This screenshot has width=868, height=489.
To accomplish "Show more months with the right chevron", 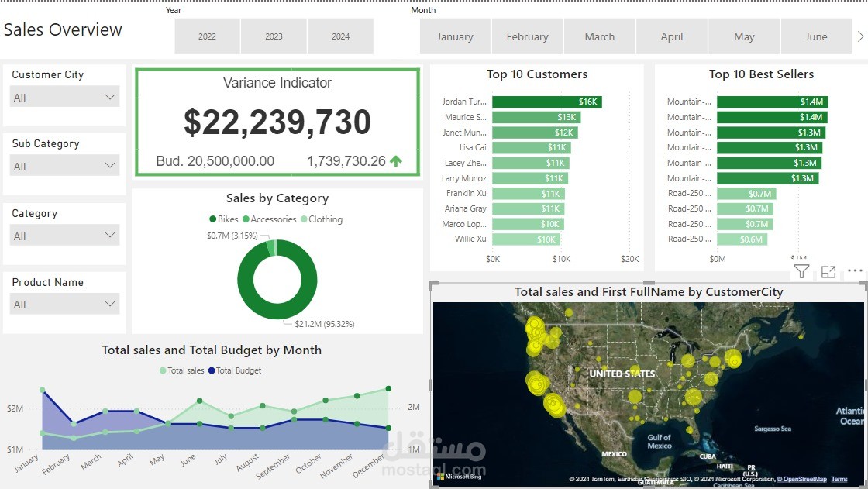I will click(x=860, y=36).
